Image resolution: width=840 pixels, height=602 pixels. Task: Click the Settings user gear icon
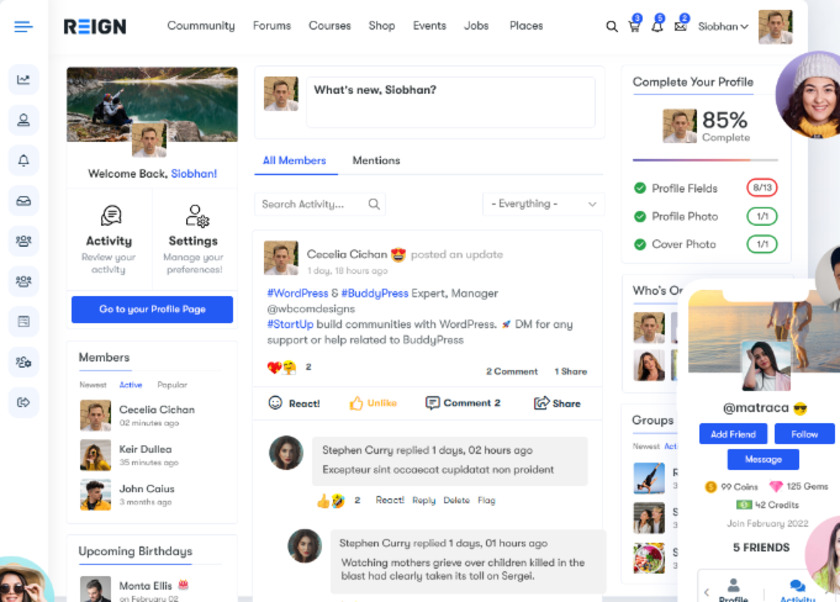coord(197,216)
